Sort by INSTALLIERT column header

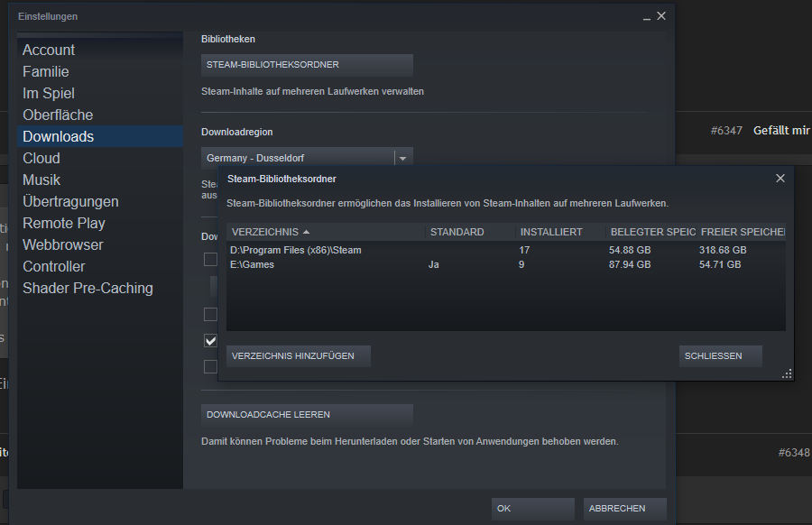560,232
